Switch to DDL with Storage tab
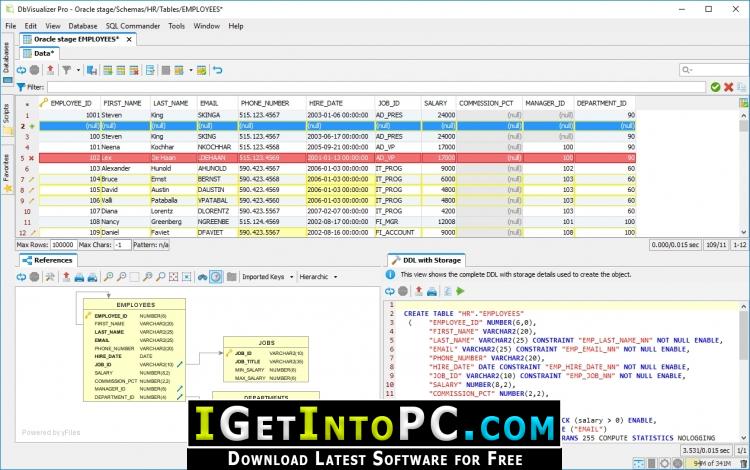This screenshot has width=750, height=470. point(426,260)
